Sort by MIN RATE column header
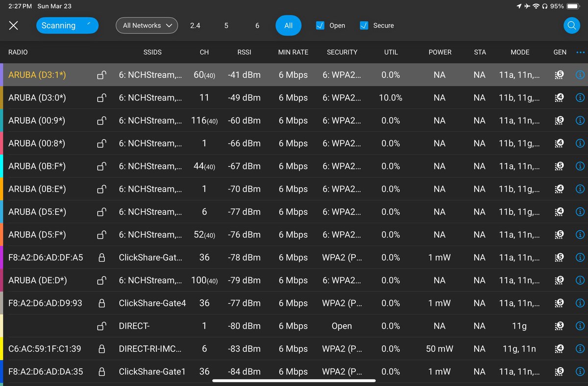588x386 pixels. (293, 52)
